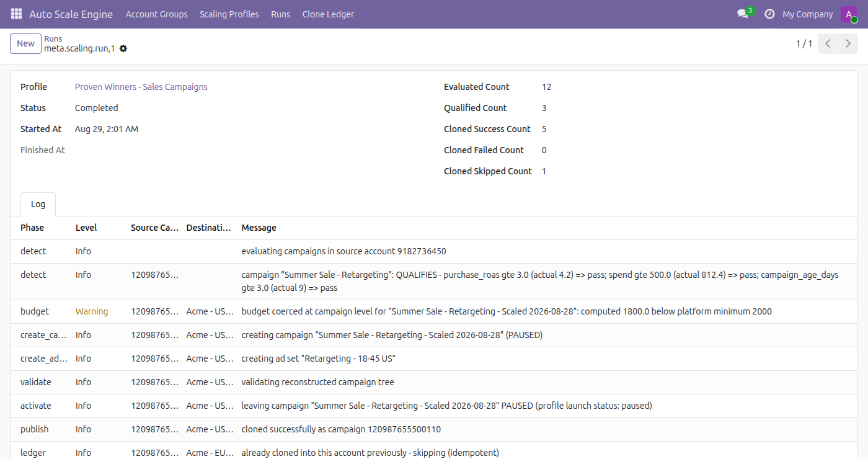Click the Destination column header
This screenshot has width=868, height=459.
(210, 228)
